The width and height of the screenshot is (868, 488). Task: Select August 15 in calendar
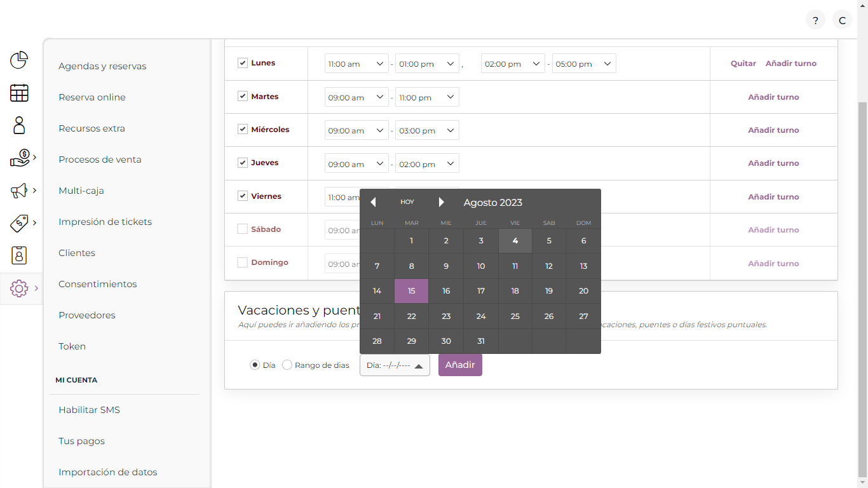(x=412, y=291)
